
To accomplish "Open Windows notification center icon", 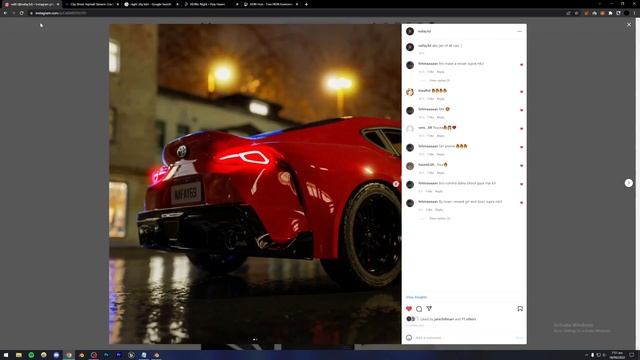I will click(x=631, y=355).
